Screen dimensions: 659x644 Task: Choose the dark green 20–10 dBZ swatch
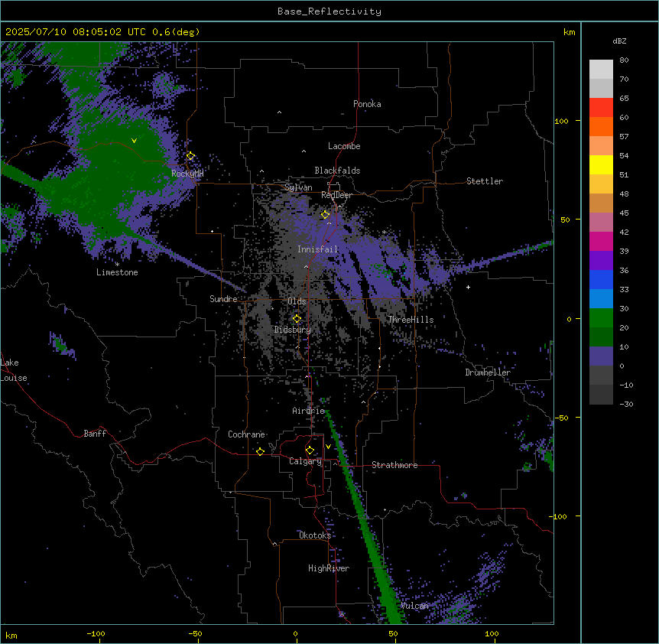click(601, 337)
